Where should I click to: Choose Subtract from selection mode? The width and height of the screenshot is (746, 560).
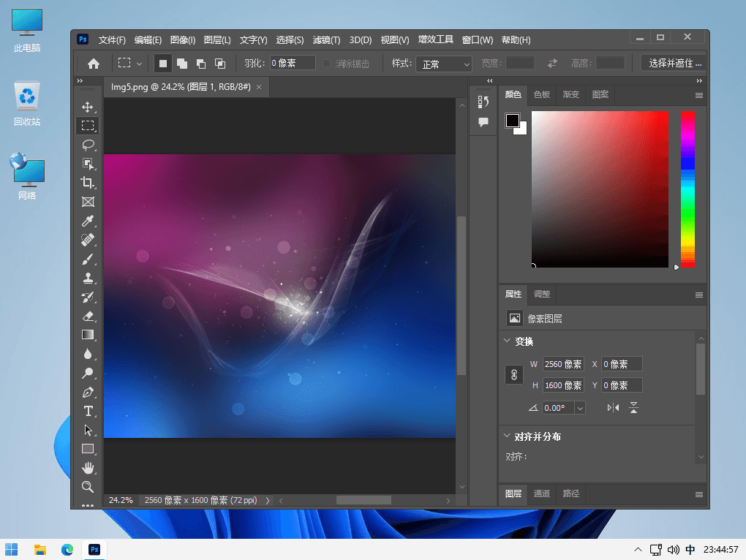(x=201, y=63)
